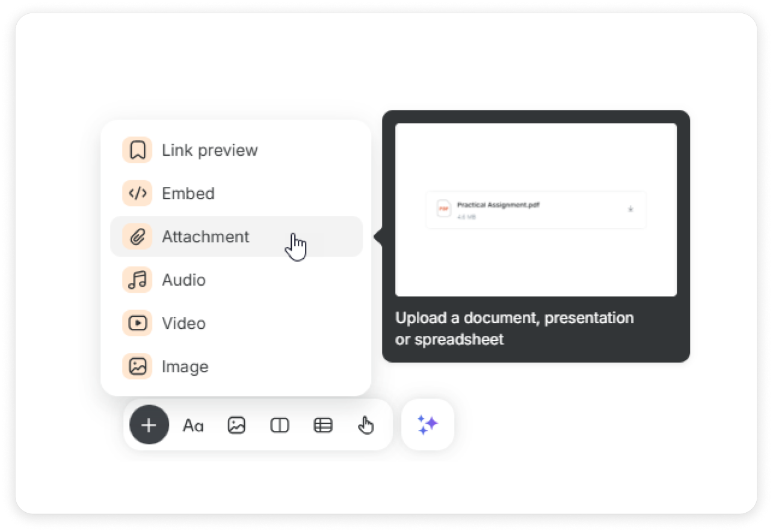
Task: Select Image from the insert menu
Action: click(185, 367)
